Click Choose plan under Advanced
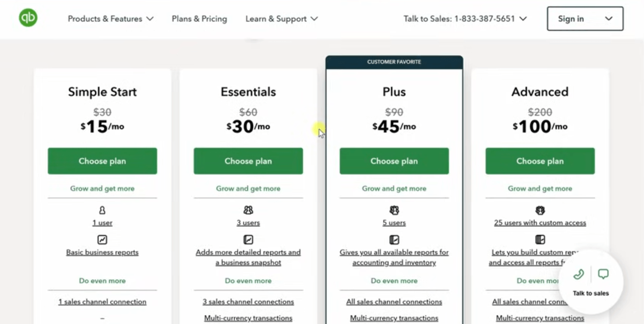Image resolution: width=644 pixels, height=324 pixels. coord(540,161)
